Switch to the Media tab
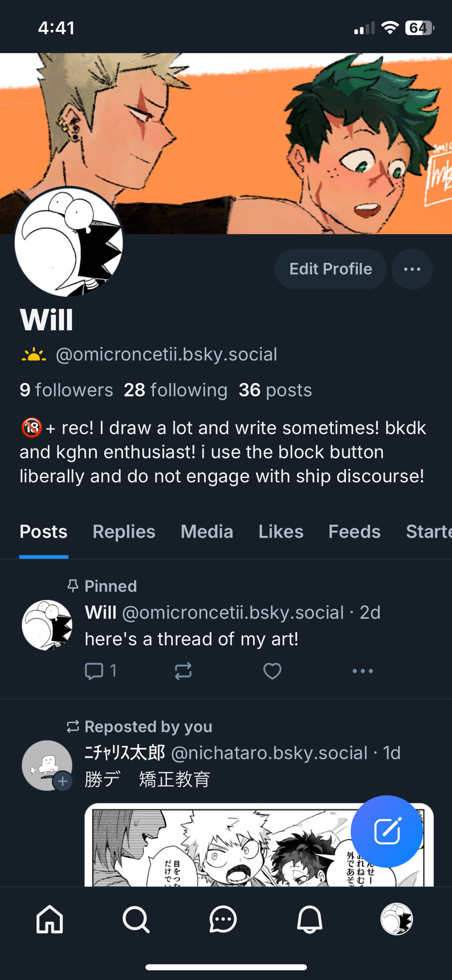The image size is (452, 980). point(207,532)
